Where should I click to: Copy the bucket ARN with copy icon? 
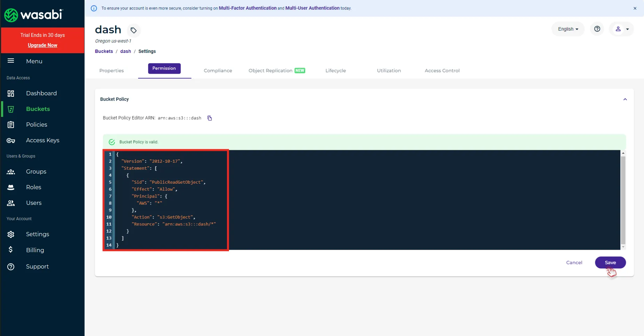click(x=209, y=118)
